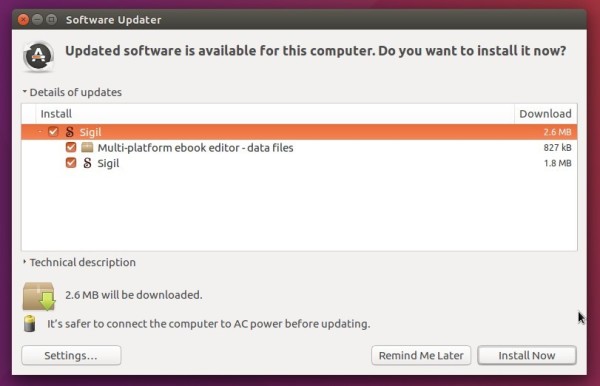This screenshot has height=386, width=600.
Task: Close the Software Updater window
Action: (x=23, y=20)
